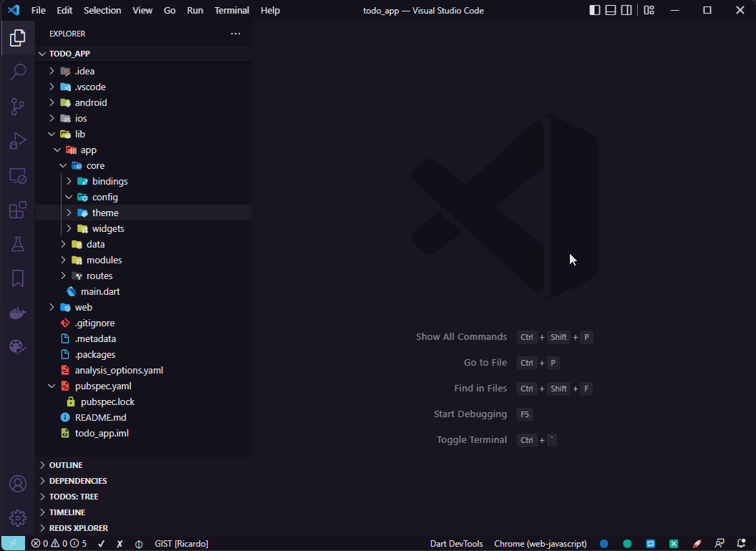This screenshot has width=756, height=551.
Task: Expand the DEPENDENCIES section
Action: [x=144, y=481]
